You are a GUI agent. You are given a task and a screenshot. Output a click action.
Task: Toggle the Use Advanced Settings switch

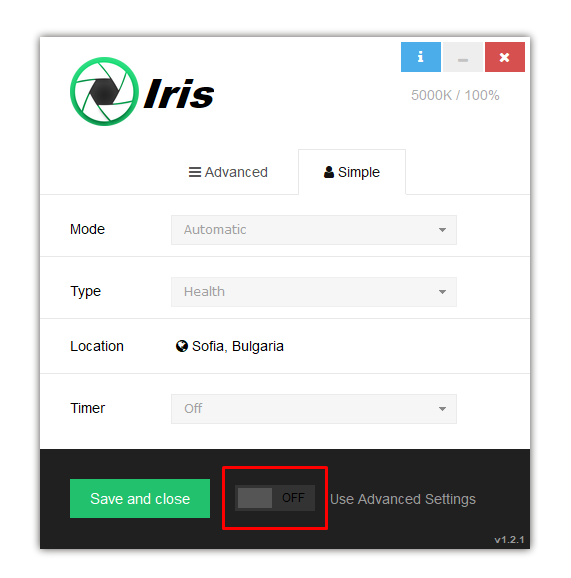(275, 498)
